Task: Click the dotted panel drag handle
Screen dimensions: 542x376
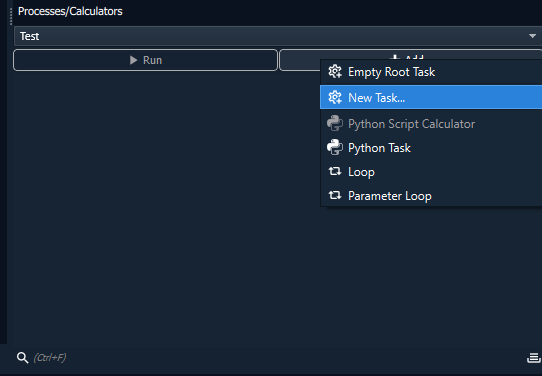Action: point(11,16)
